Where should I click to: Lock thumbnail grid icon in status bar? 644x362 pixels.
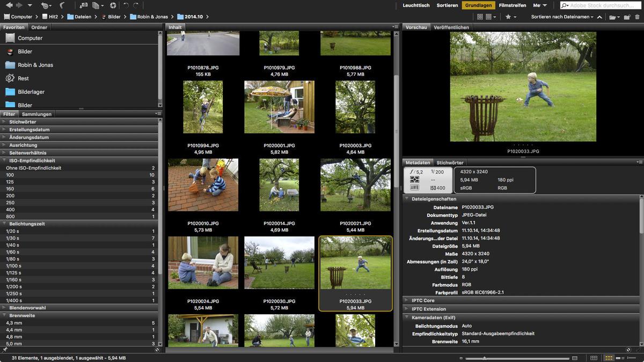594,358
